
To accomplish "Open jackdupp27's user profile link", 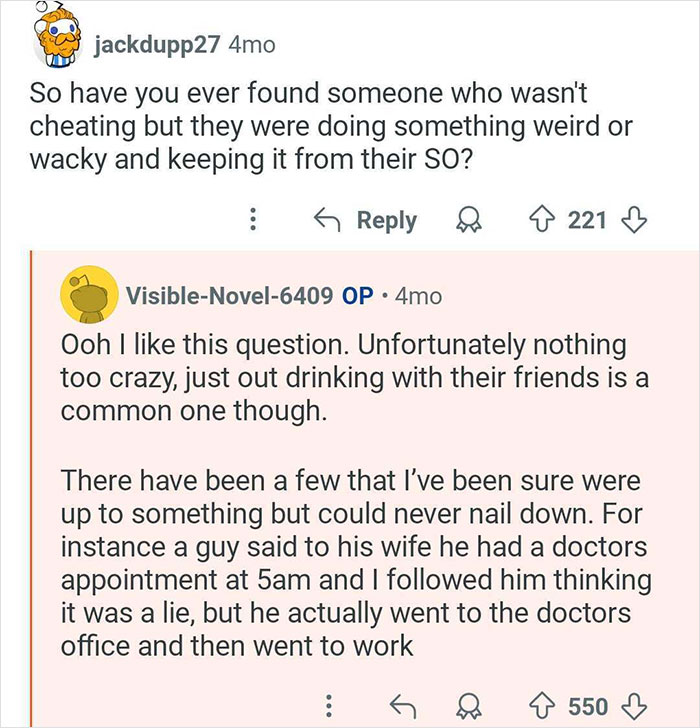I will point(156,45).
